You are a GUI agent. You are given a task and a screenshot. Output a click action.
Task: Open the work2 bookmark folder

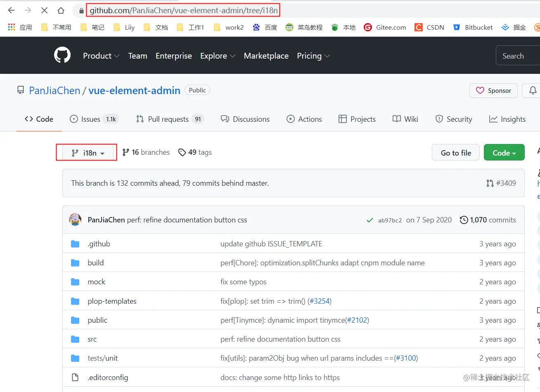pyautogui.click(x=228, y=27)
